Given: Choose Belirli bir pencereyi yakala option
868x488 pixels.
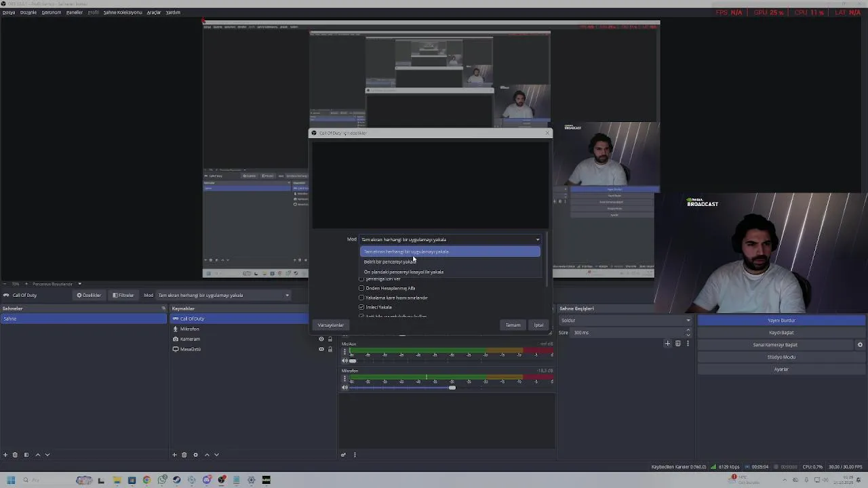Looking at the screenshot, I should point(450,262).
